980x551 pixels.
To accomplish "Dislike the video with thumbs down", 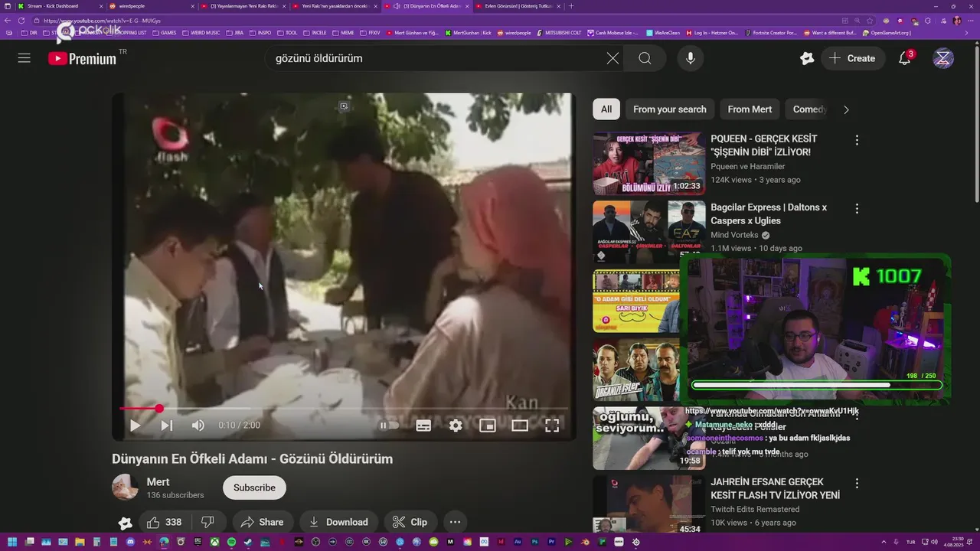I will point(207,522).
